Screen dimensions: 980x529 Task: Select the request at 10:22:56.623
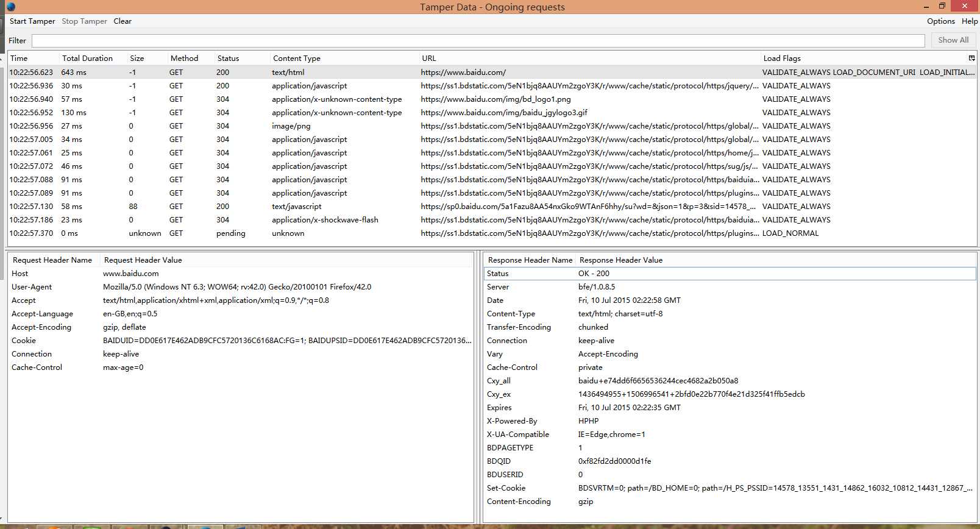click(x=492, y=73)
